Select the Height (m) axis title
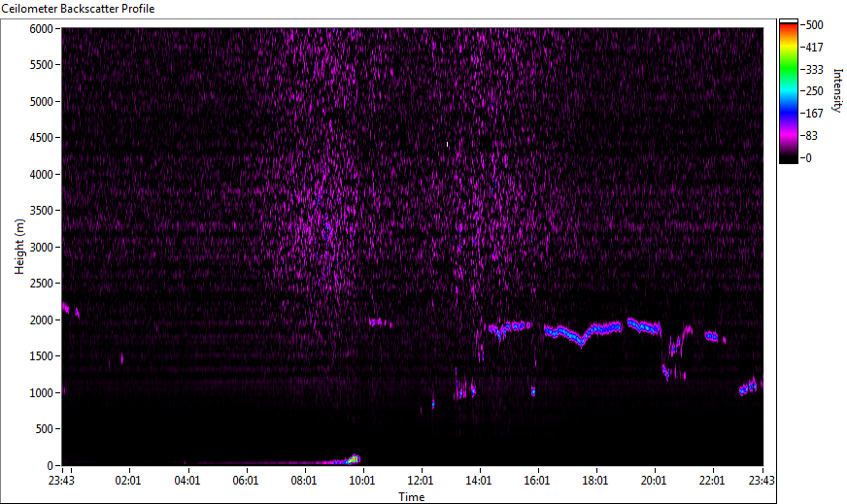The width and height of the screenshot is (847, 504). pos(19,247)
